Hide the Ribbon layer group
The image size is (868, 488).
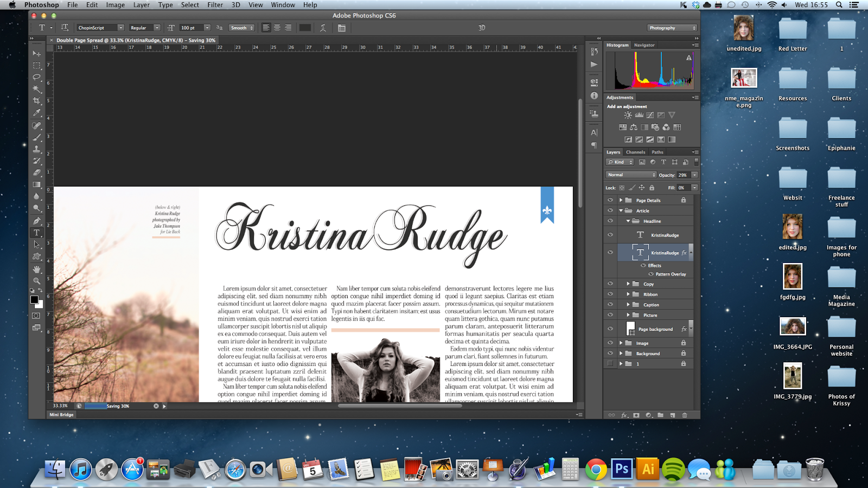(x=610, y=294)
